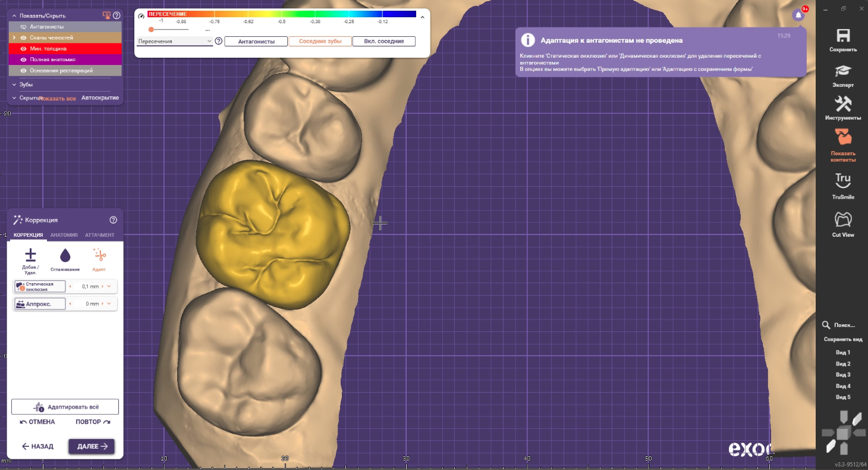Screen dimensions: 868x470
Task: Expand the Зубы section
Action: 14,84
